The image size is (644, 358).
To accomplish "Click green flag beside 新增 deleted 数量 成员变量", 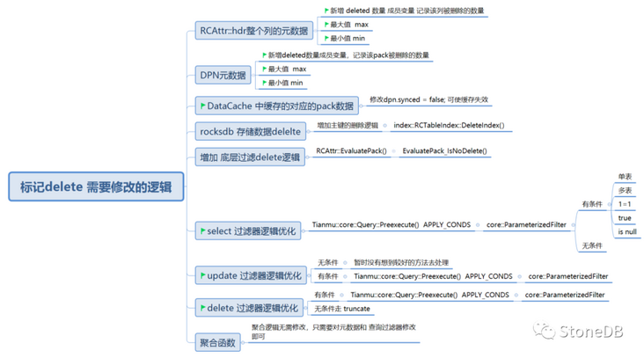I will (326, 11).
